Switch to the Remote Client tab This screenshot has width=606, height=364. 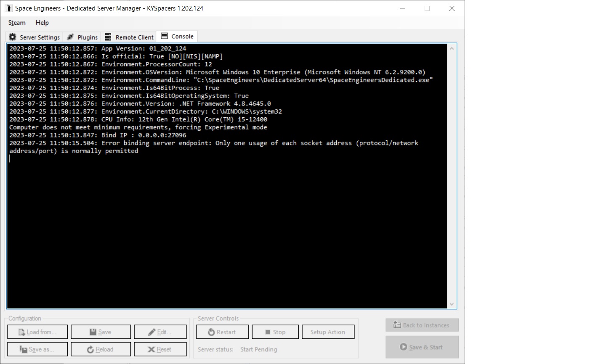tap(130, 37)
